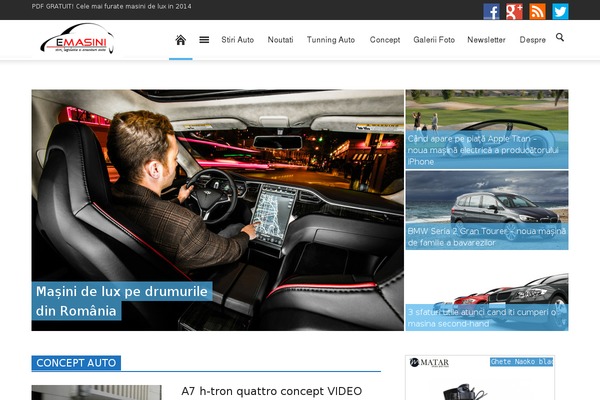Open the 3 sfaturi second-hand article
This screenshot has height=400, width=600.
pyautogui.click(x=487, y=318)
